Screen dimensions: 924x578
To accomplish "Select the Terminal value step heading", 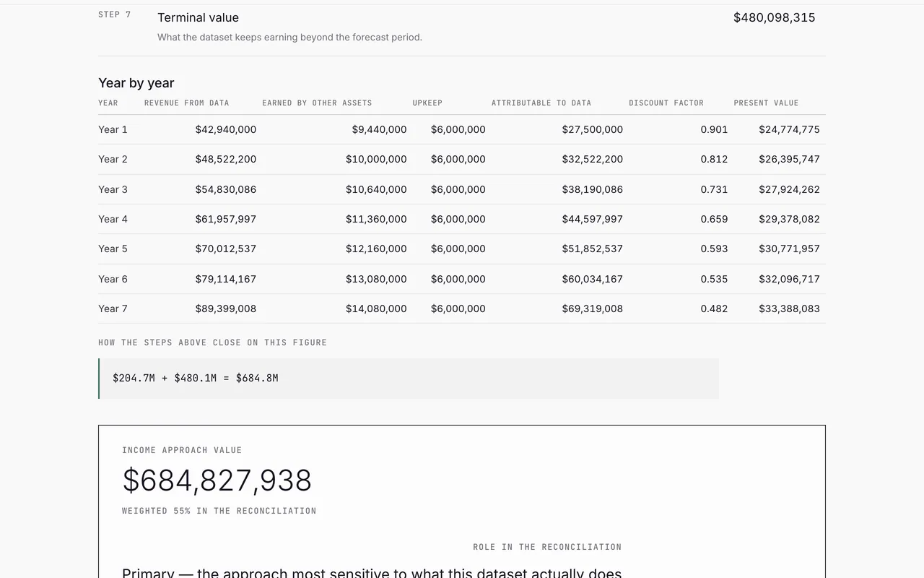I will point(198,17).
